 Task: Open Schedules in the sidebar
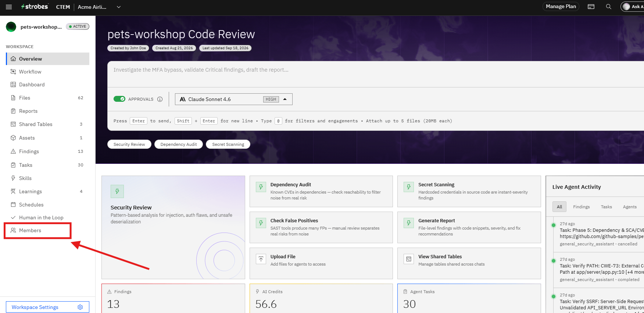click(x=48, y=205)
